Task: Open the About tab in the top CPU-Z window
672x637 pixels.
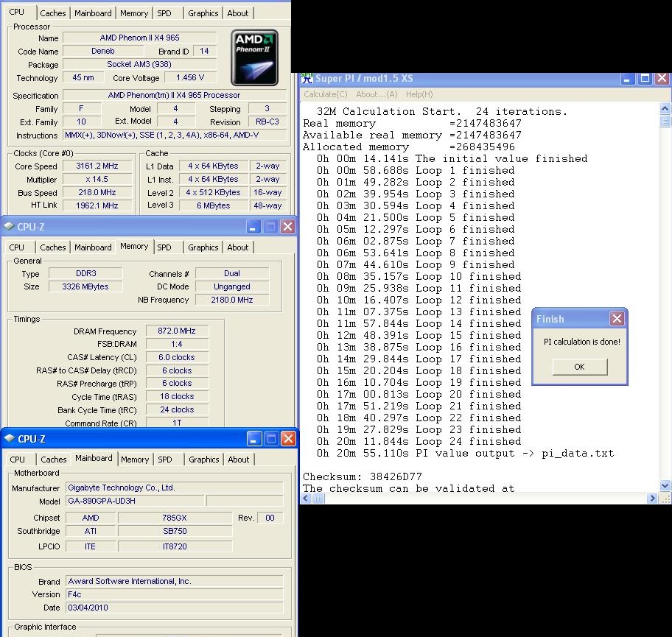Action: point(237,13)
